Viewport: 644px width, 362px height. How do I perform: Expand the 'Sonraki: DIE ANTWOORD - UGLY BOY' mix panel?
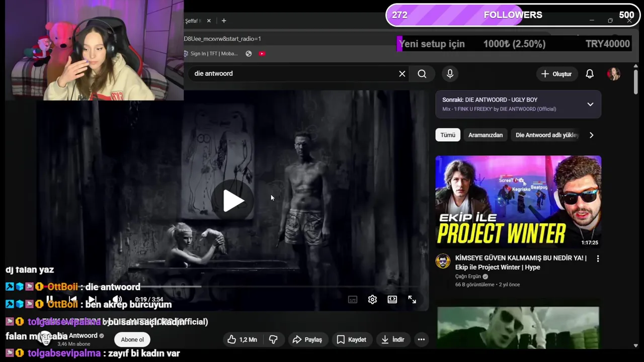[x=518, y=104]
